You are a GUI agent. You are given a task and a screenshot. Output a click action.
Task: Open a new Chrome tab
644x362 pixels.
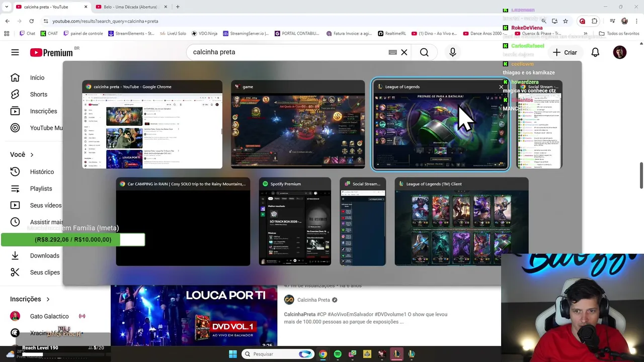[x=178, y=7]
